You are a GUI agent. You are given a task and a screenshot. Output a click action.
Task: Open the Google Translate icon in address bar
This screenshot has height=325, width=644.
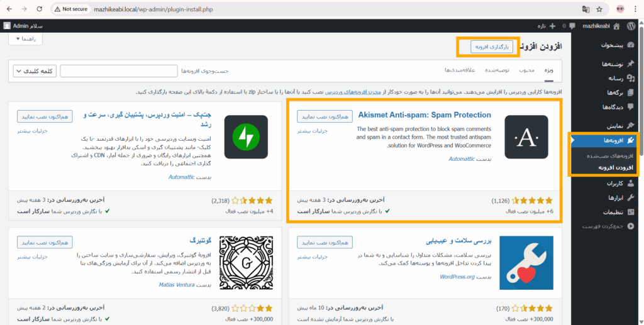(586, 9)
